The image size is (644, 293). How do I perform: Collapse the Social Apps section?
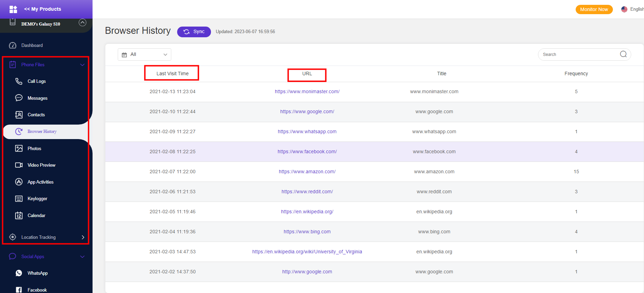[x=82, y=256]
